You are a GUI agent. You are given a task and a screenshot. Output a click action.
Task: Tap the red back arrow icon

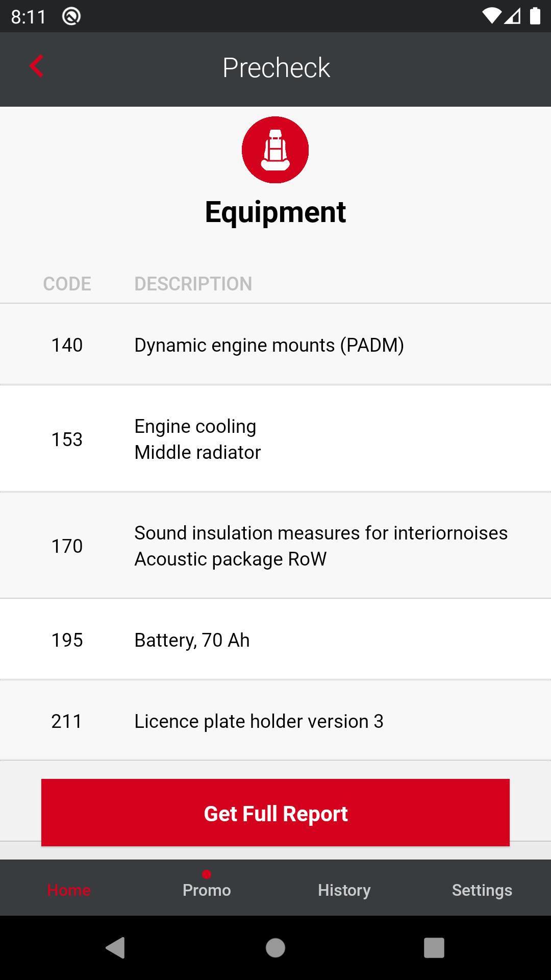pos(36,66)
